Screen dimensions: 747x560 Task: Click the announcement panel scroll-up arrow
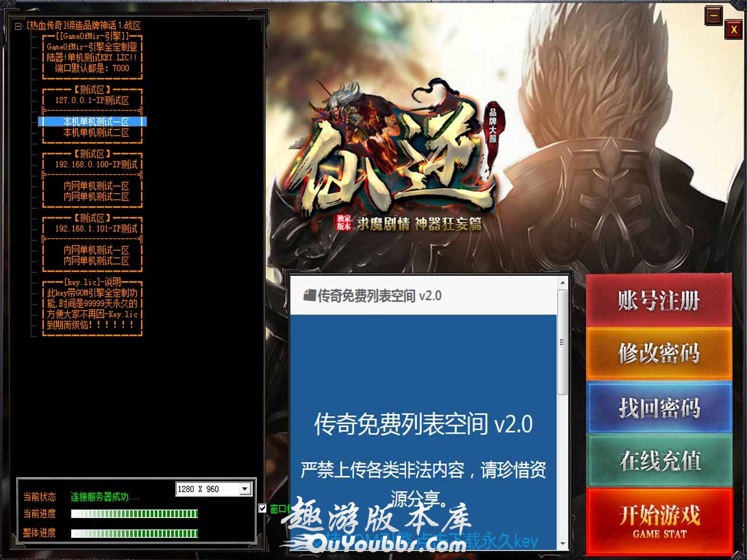click(563, 283)
